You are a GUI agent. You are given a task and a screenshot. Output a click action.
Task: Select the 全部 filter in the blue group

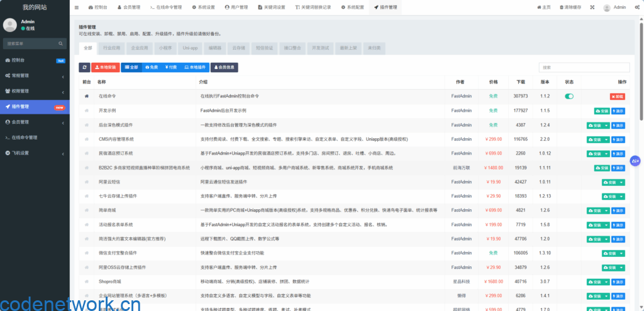click(131, 67)
